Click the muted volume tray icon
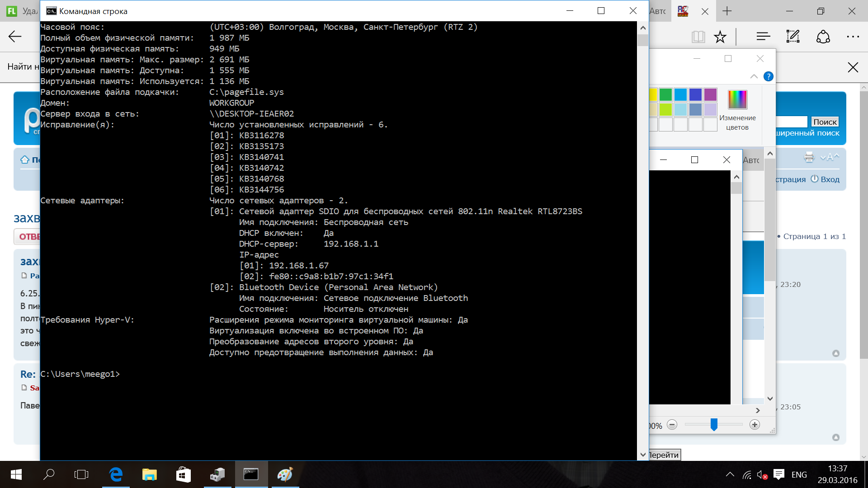 (x=762, y=475)
